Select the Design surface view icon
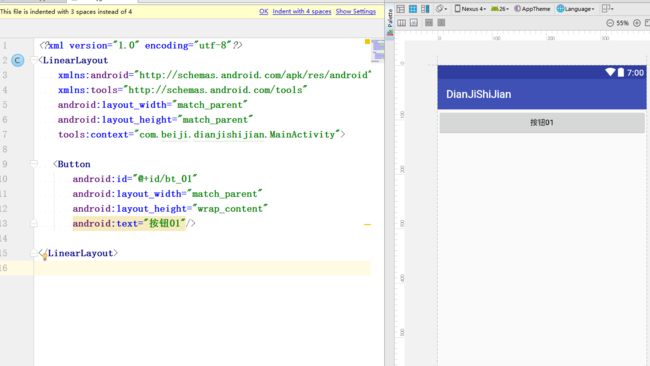Image resolution: width=650 pixels, height=366 pixels. pos(400,9)
